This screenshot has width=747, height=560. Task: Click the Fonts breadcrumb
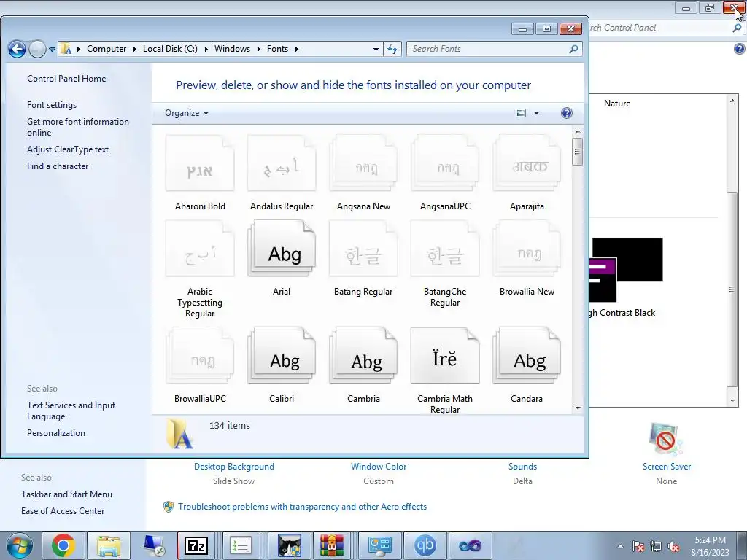[x=277, y=49]
